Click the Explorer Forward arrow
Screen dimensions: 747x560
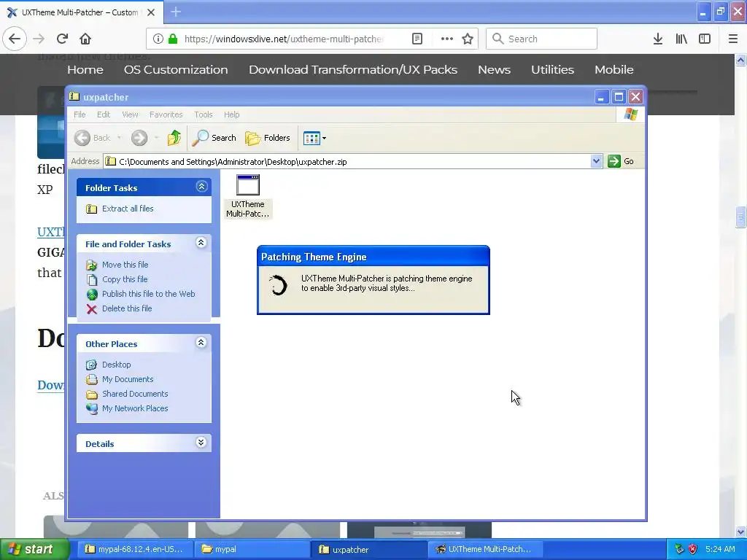pyautogui.click(x=139, y=138)
